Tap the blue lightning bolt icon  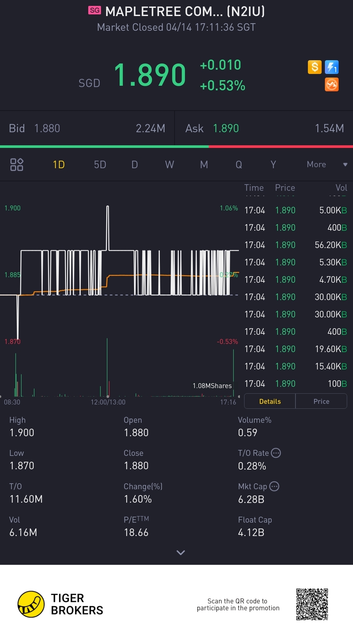332,67
